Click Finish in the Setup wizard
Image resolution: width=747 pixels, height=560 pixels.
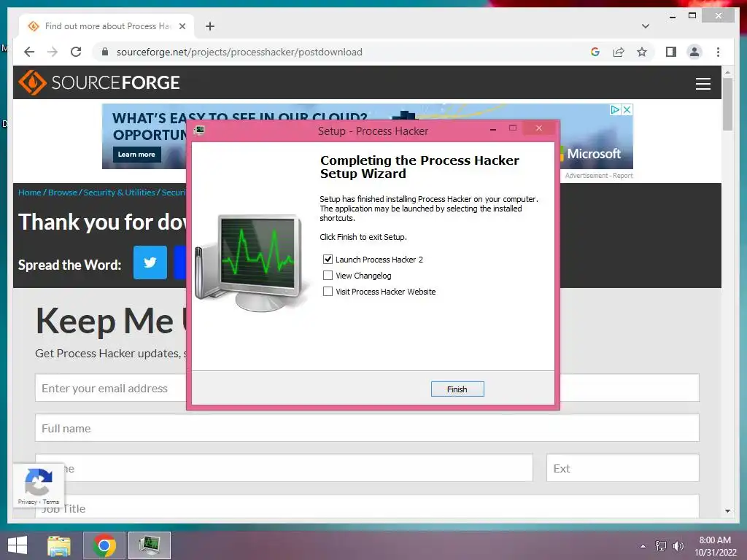[457, 389]
